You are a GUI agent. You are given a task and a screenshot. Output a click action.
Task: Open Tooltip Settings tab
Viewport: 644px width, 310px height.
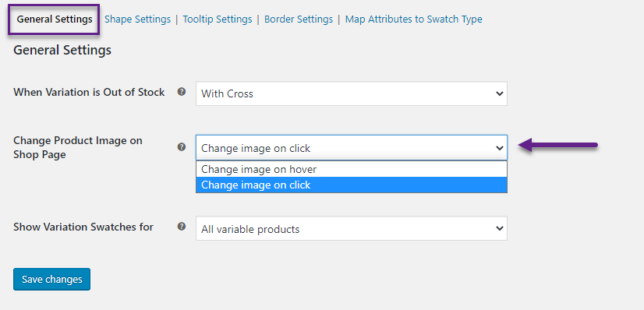[218, 19]
